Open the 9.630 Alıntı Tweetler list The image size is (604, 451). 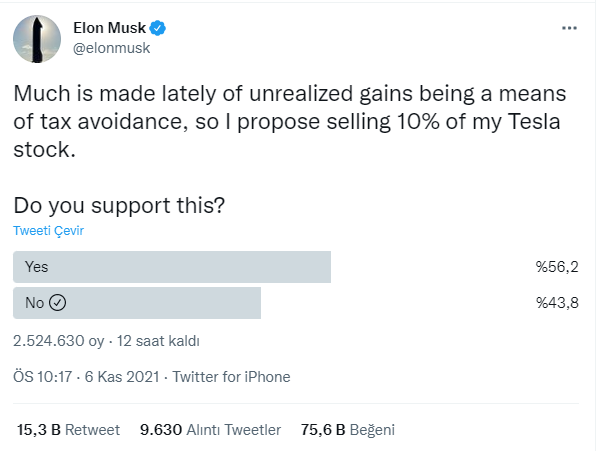(210, 430)
